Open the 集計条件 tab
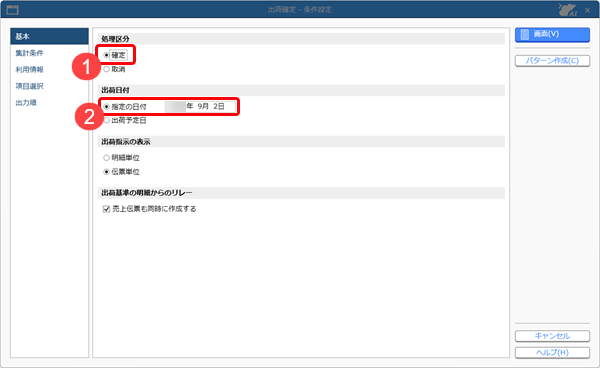This screenshot has height=368, width=600. (29, 53)
